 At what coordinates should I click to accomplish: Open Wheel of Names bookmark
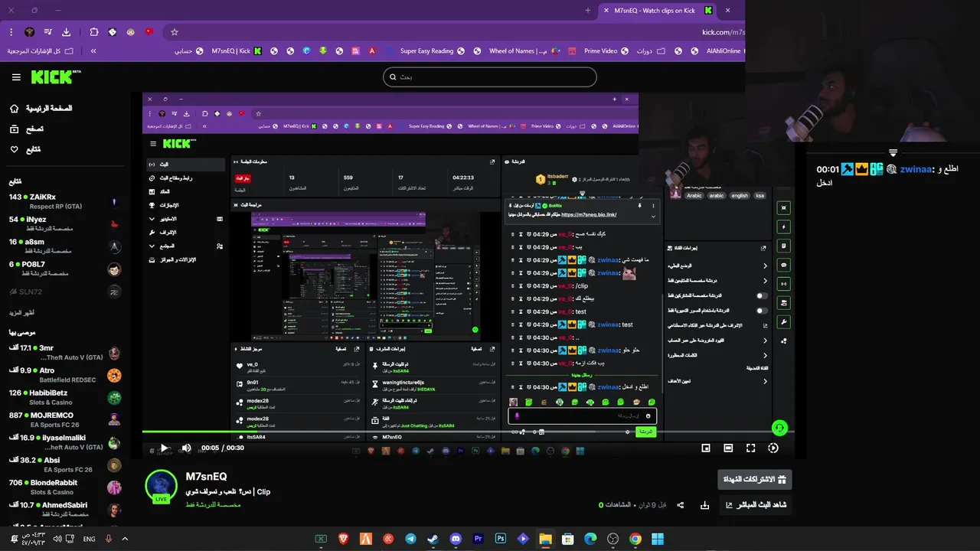525,51
